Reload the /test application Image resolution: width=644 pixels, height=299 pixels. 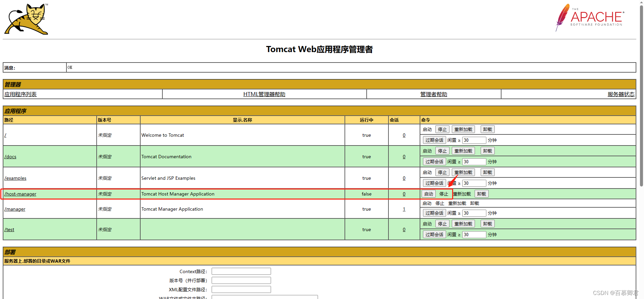tap(463, 224)
